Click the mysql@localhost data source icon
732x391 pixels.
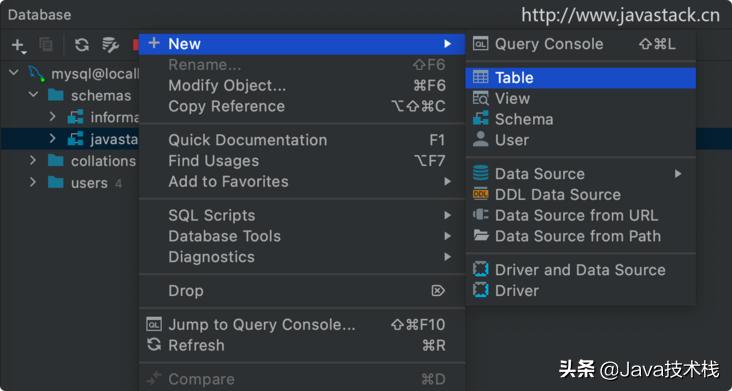click(36, 74)
